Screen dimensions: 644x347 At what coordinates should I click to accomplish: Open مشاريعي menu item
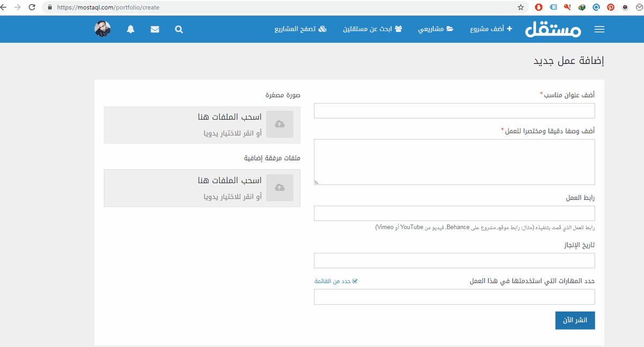pos(436,29)
